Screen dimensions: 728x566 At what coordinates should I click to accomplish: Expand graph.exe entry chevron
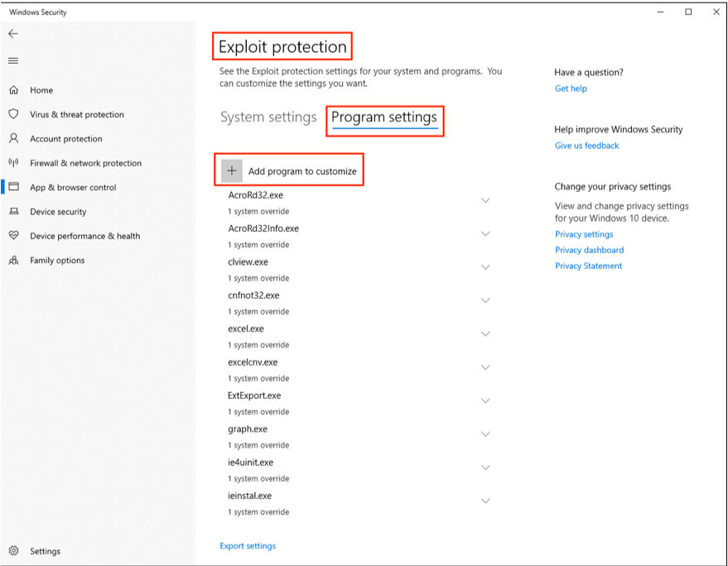485,434
